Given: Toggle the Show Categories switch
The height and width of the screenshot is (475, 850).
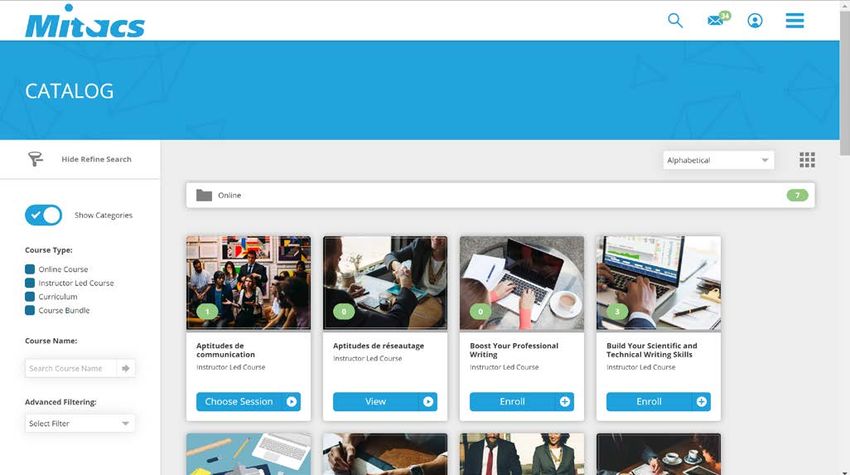Looking at the screenshot, I should coord(43,215).
